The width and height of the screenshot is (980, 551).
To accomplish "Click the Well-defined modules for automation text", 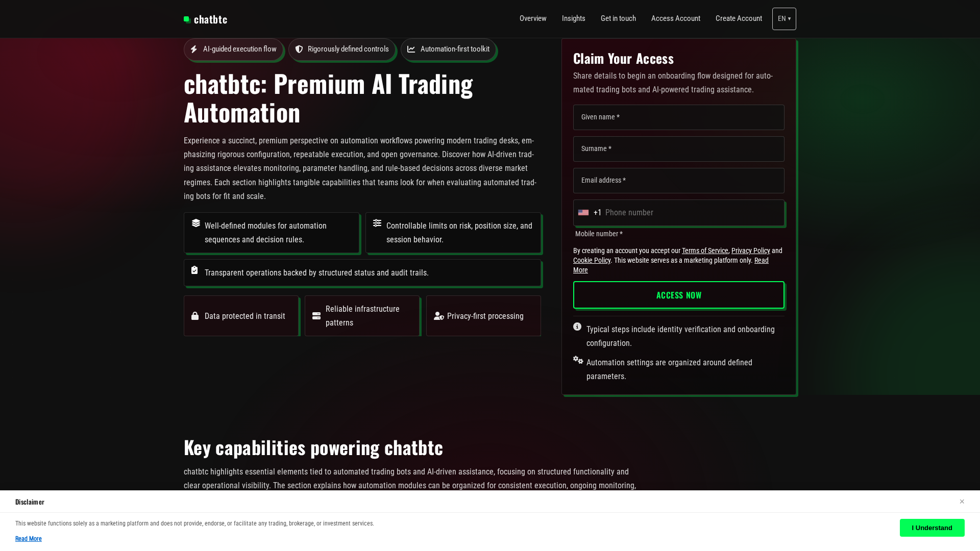I will pos(265,233).
